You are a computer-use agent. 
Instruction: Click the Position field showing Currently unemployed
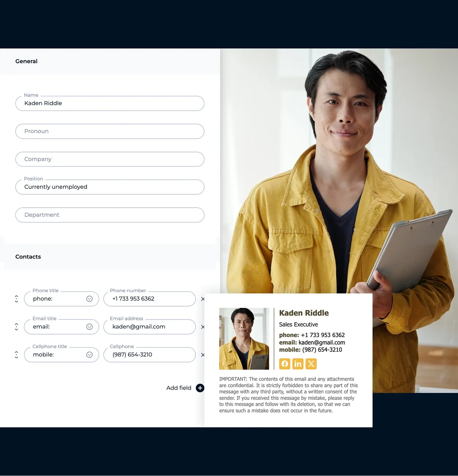coord(110,187)
